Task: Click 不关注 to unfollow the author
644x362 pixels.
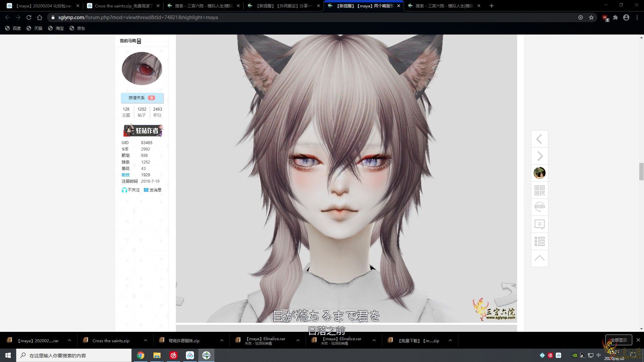Action: 131,190
